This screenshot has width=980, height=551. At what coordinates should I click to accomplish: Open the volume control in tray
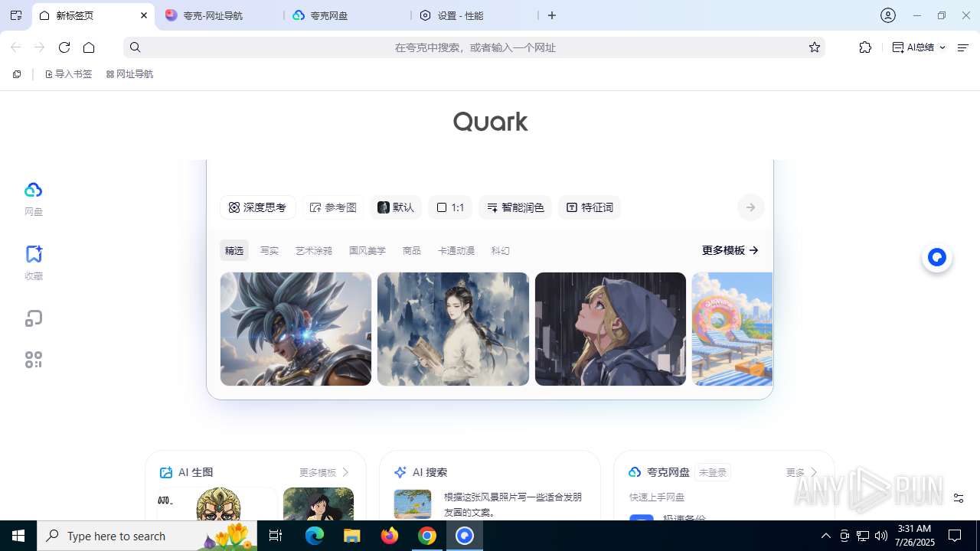coord(880,536)
